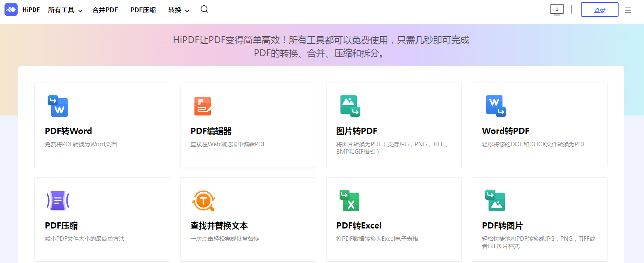This screenshot has width=644, height=263.
Task: Click the Word转PDF card icon
Action: pyautogui.click(x=496, y=106)
